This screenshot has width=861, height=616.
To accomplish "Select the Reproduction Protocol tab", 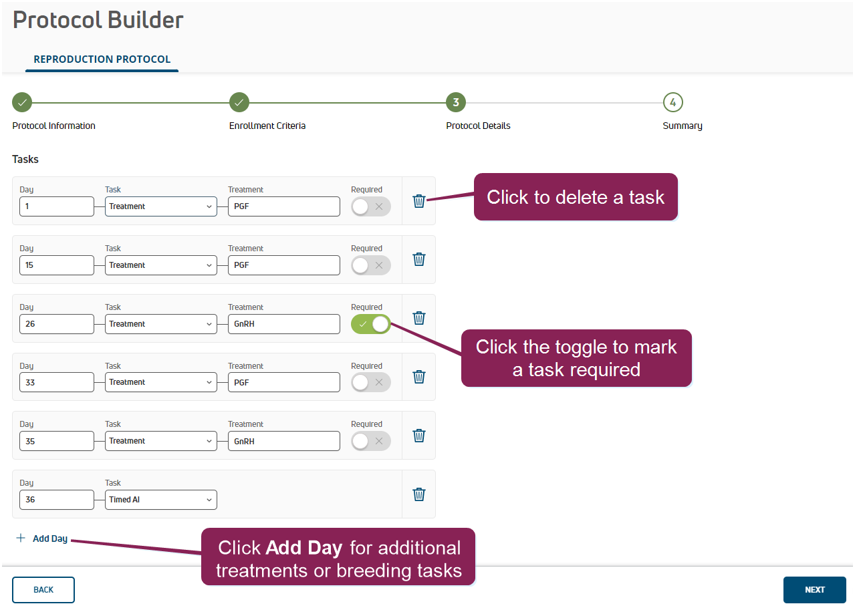I will (x=102, y=59).
